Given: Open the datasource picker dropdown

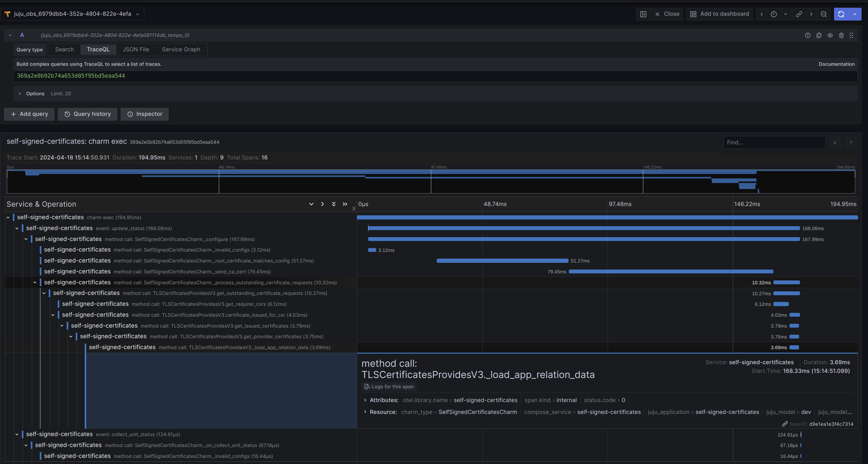Looking at the screenshot, I should tap(72, 14).
